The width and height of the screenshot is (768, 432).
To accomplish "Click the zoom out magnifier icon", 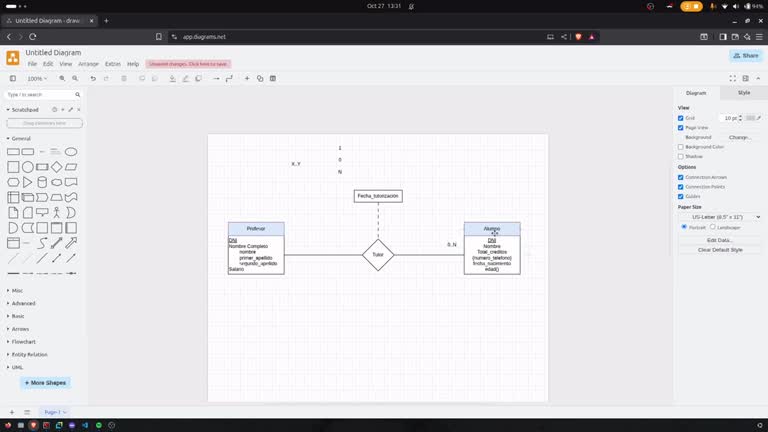I will point(75,78).
